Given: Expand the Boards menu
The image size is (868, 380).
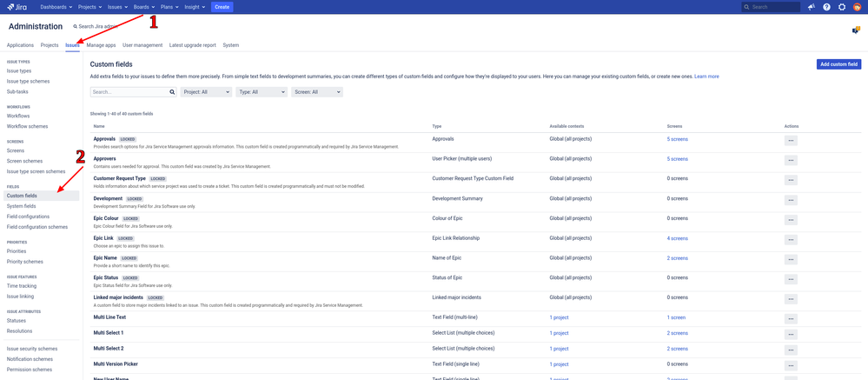Looking at the screenshot, I should pyautogui.click(x=145, y=7).
